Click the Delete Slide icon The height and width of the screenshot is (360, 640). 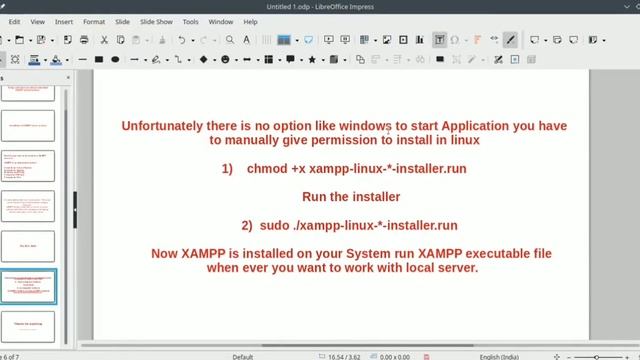point(573,40)
